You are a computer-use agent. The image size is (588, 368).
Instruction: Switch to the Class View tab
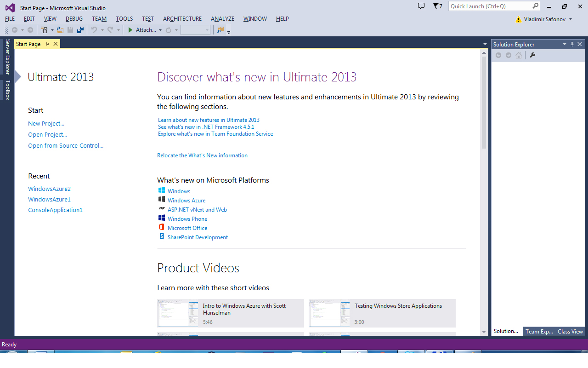(x=570, y=331)
